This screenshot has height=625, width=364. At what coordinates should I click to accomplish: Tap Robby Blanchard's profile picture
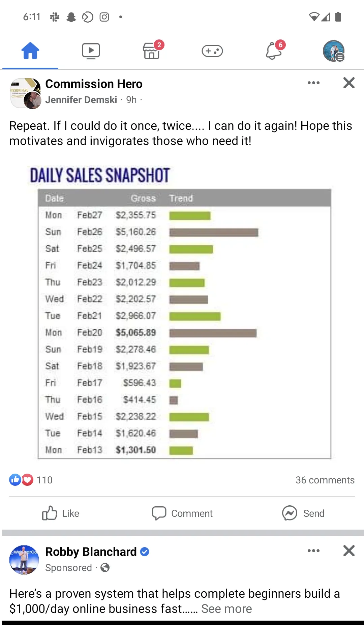[24, 560]
